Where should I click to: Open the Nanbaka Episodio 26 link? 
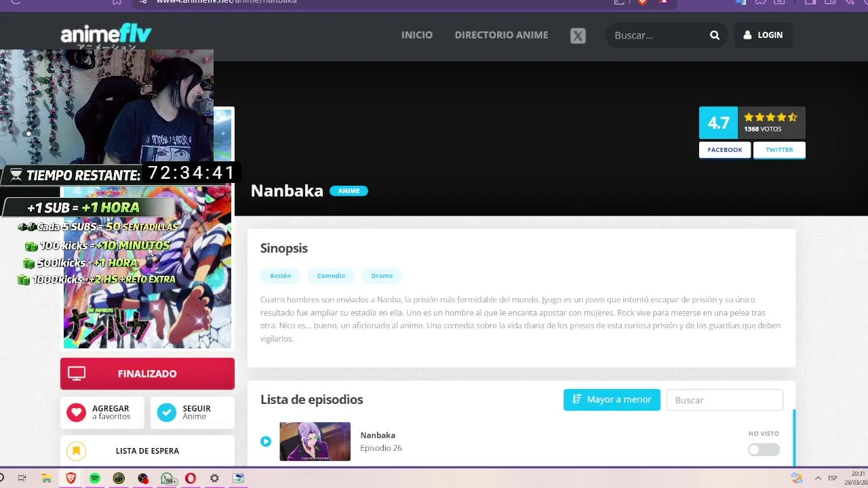click(381, 441)
